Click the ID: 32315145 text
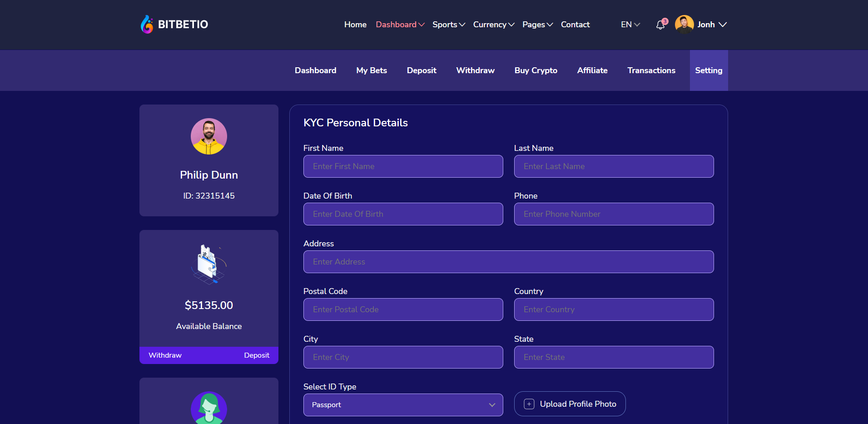Image resolution: width=868 pixels, height=424 pixels. point(209,196)
